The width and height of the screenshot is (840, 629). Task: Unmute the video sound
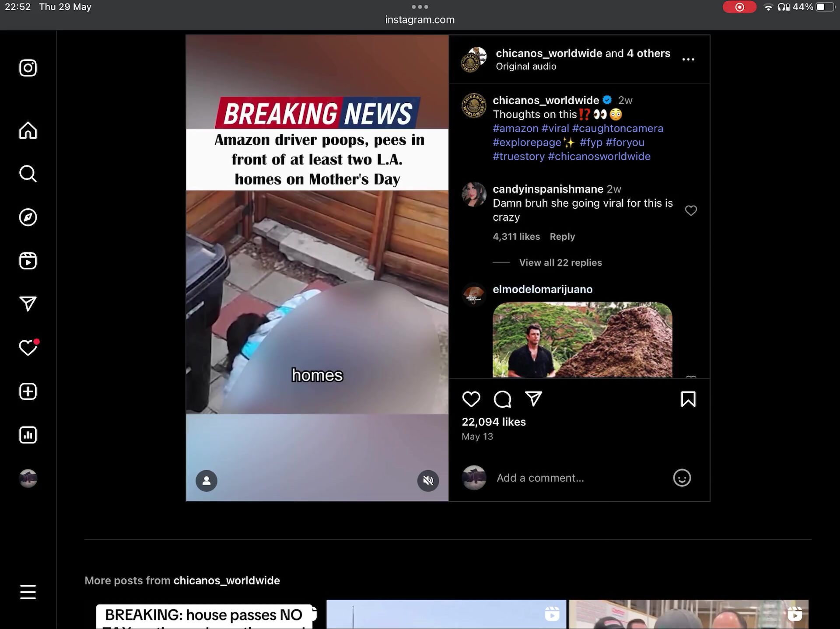pyautogui.click(x=428, y=481)
